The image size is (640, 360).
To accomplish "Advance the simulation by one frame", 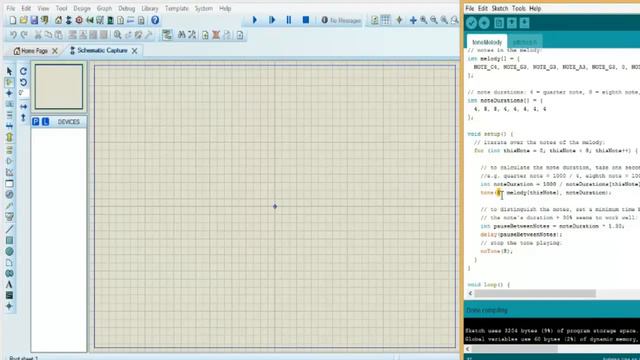I will 272,20.
